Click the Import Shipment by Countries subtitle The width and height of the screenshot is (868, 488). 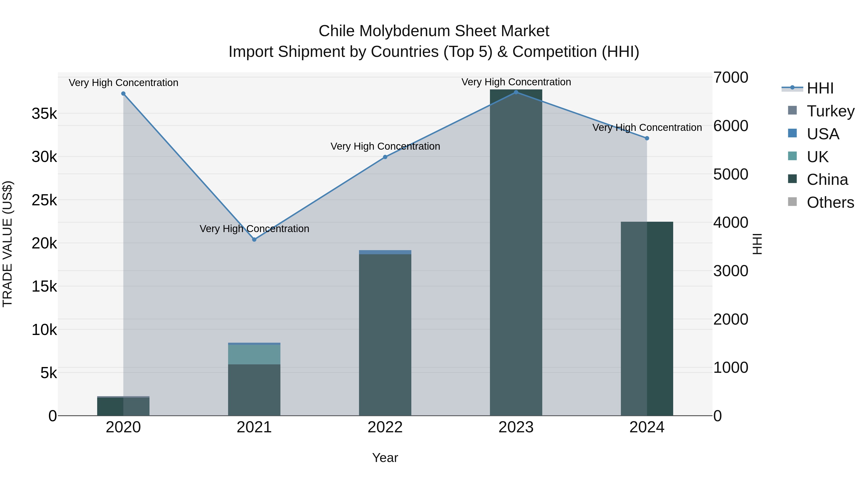434,52
